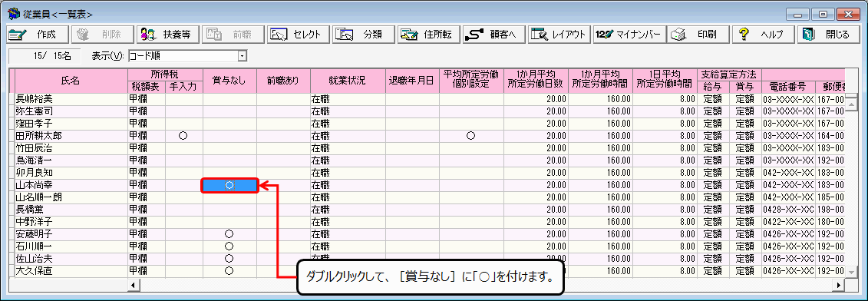
Task: Select employee 山本尚幸
Action: tap(71, 185)
